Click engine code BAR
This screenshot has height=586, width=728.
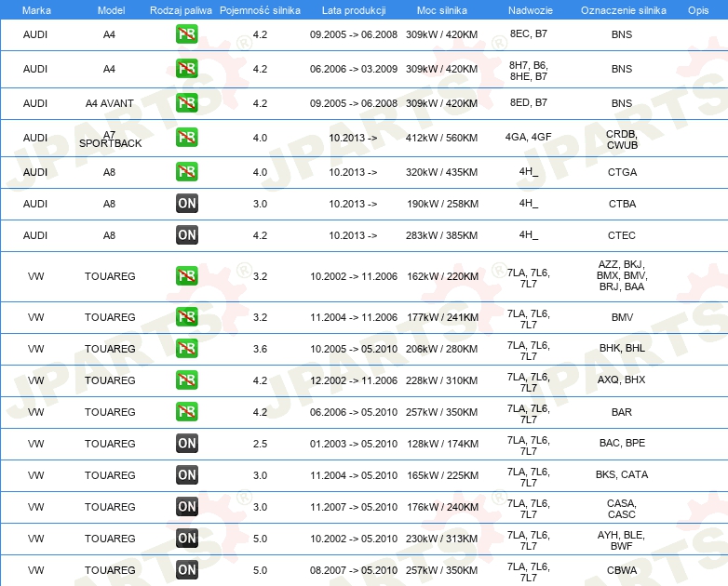coord(622,412)
